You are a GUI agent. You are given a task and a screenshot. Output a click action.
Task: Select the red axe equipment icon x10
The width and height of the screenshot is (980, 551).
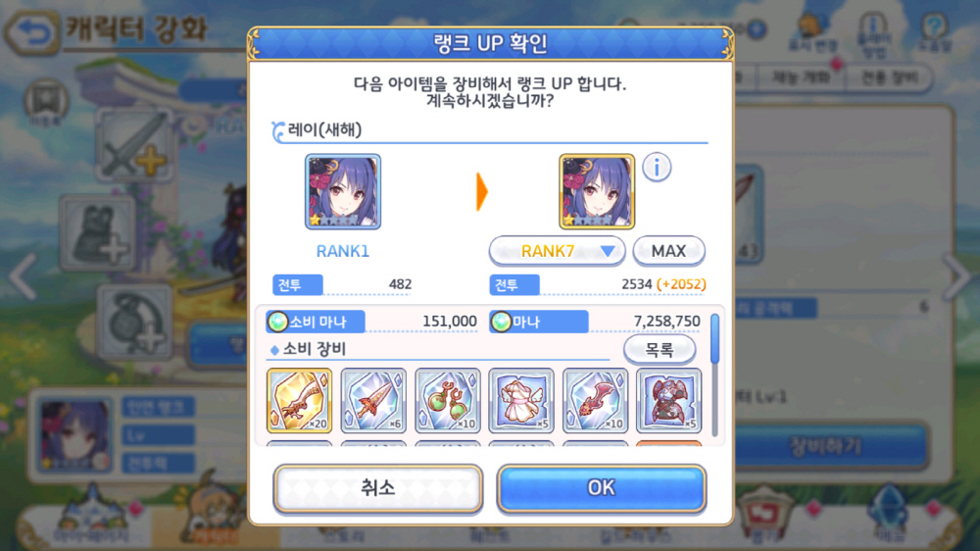coord(595,400)
